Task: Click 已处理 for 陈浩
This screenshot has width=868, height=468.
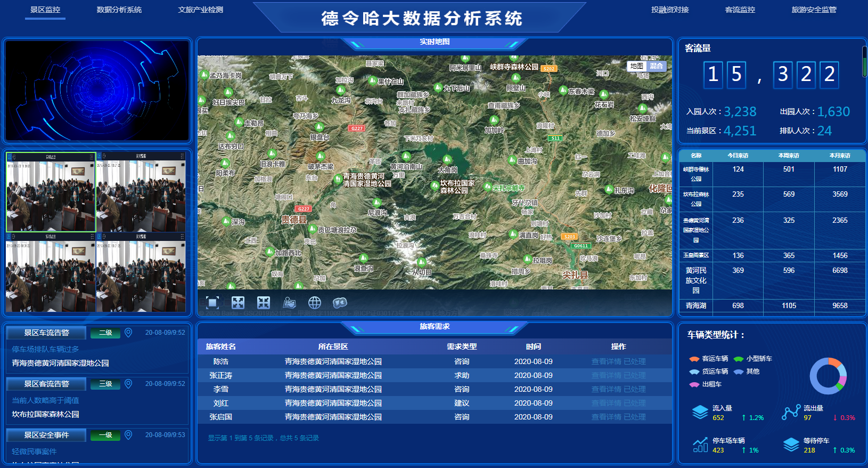Action: 635,361
